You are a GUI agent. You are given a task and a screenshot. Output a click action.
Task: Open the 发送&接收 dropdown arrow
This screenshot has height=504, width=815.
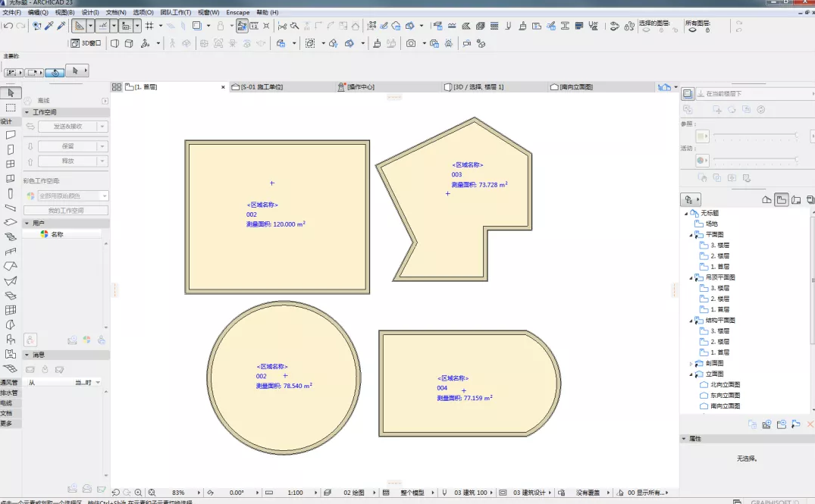pos(102,127)
